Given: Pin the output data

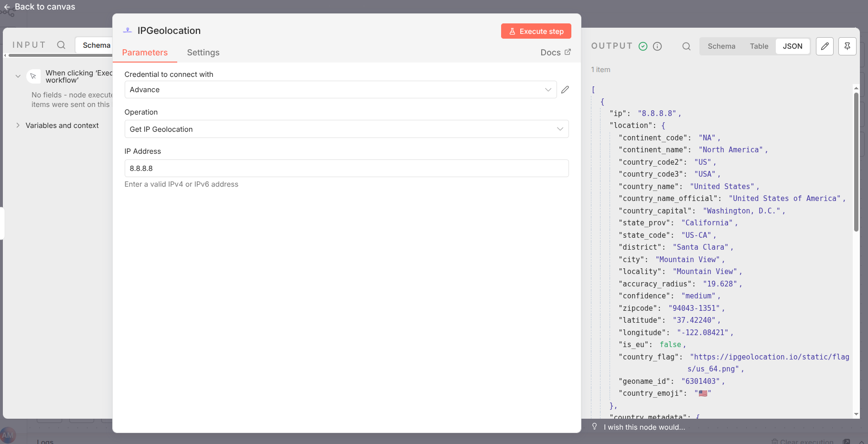Looking at the screenshot, I should 847,46.
